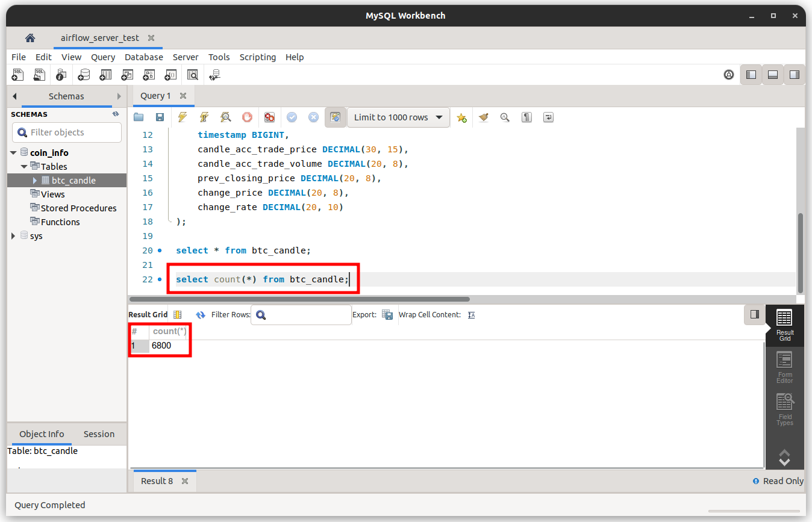Expand the sys schema
Screen dimensions: 812x522
(x=14, y=236)
